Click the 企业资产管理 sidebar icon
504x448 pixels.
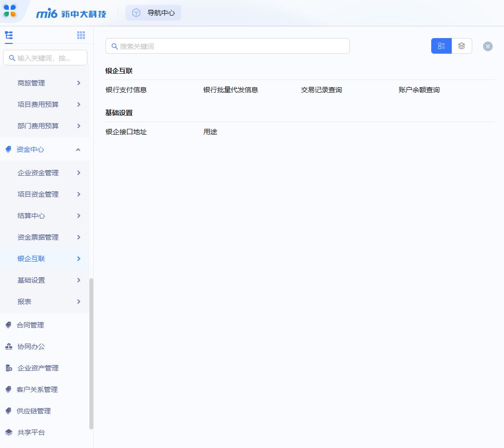[8, 368]
